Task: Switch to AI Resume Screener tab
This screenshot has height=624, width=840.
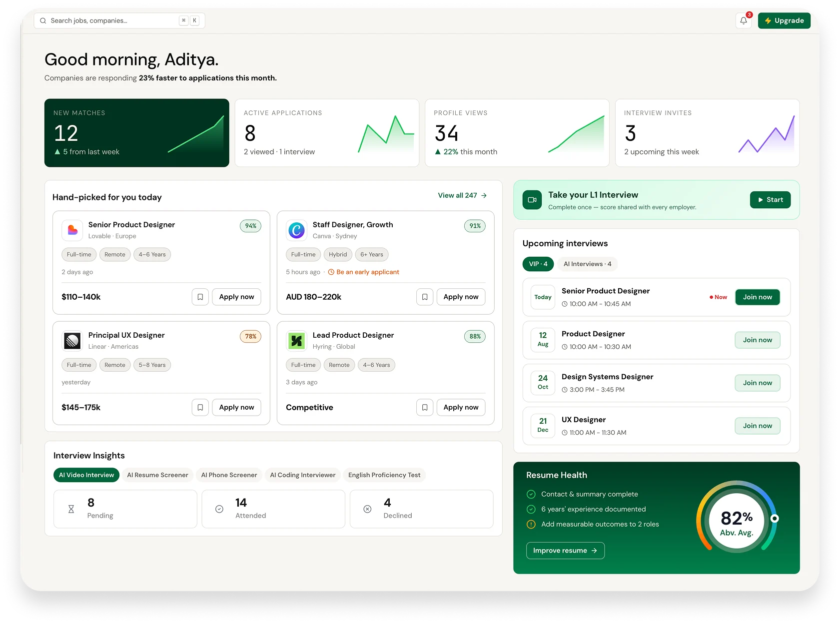Action: point(157,475)
